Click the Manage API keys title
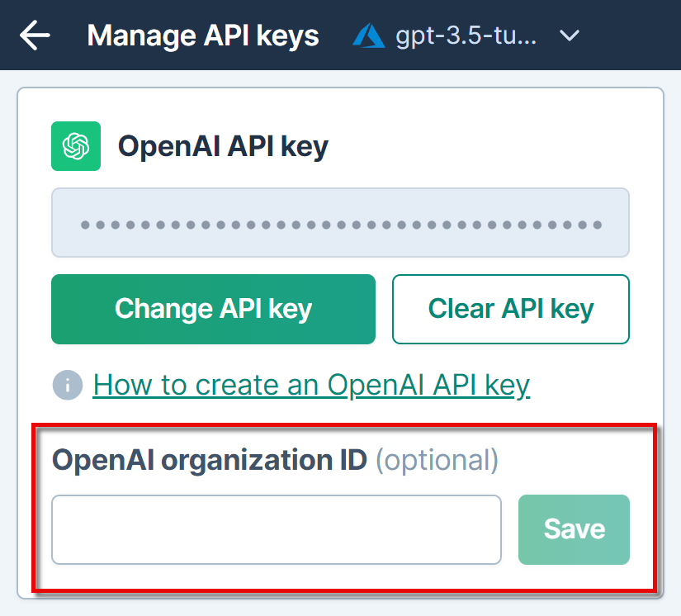Viewport: 681px width, 616px height. pos(203,36)
